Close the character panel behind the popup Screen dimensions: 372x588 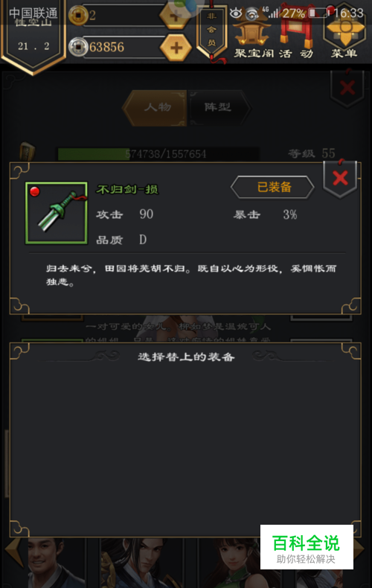[347, 87]
